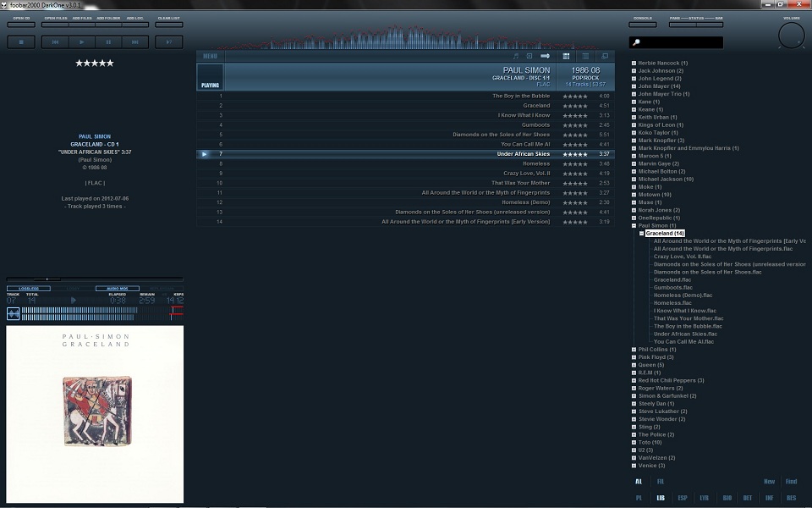Click the Open CD button

coord(21,25)
